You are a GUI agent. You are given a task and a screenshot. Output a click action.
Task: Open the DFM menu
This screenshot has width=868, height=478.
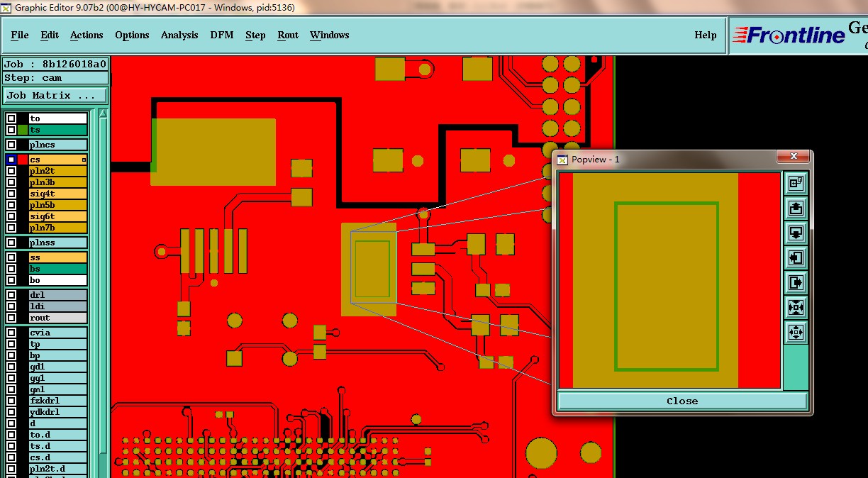pos(222,35)
